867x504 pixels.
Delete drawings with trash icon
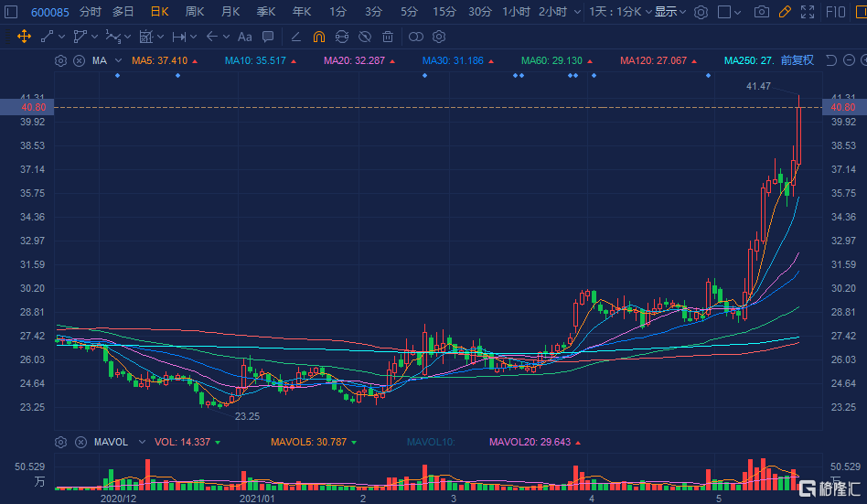click(388, 37)
